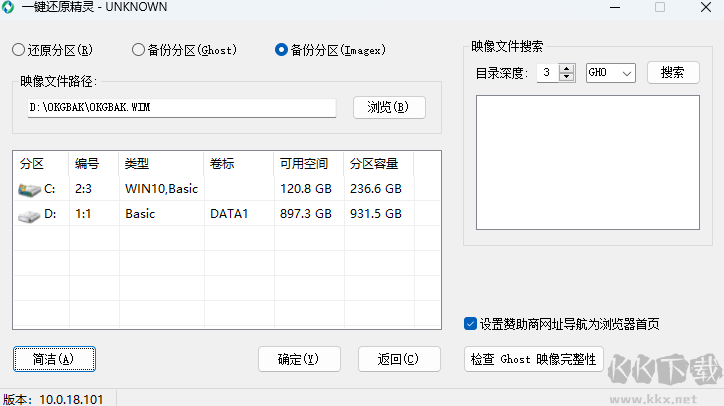The image size is (724, 406).
Task: Click the 确定(Y) confirm button
Action: [x=299, y=359]
